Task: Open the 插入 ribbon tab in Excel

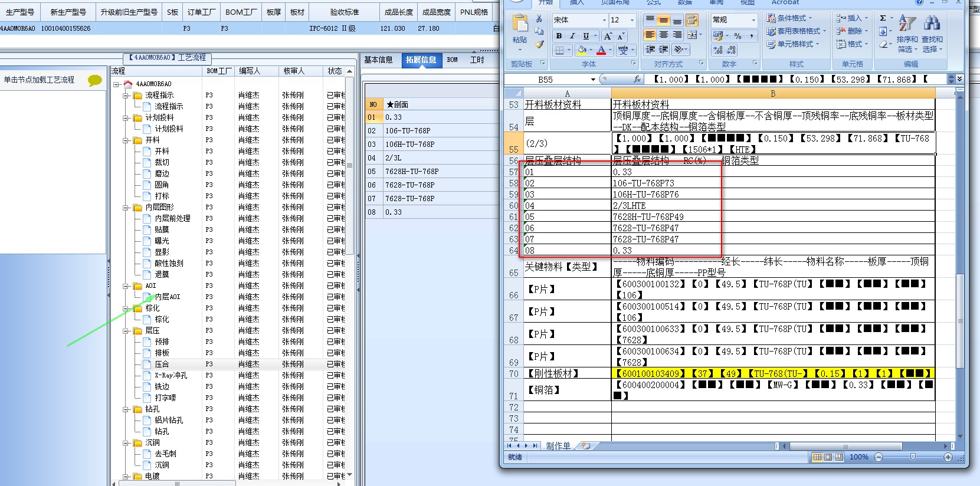Action: pyautogui.click(x=576, y=2)
